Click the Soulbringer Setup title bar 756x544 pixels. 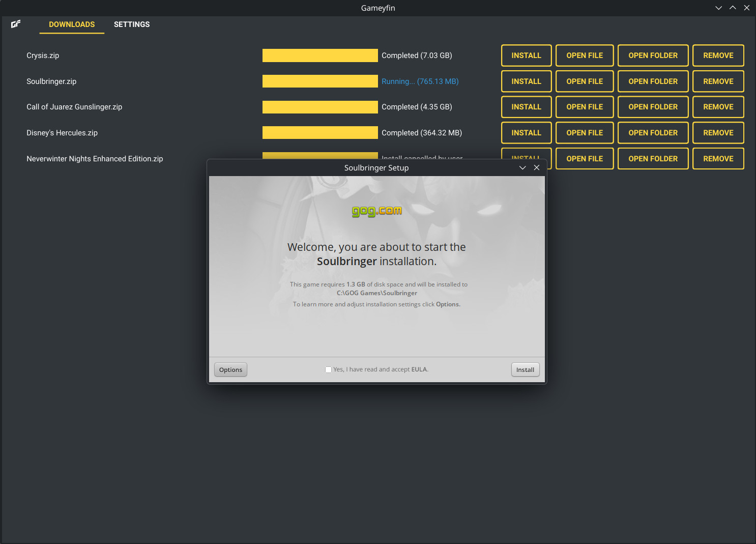point(376,168)
